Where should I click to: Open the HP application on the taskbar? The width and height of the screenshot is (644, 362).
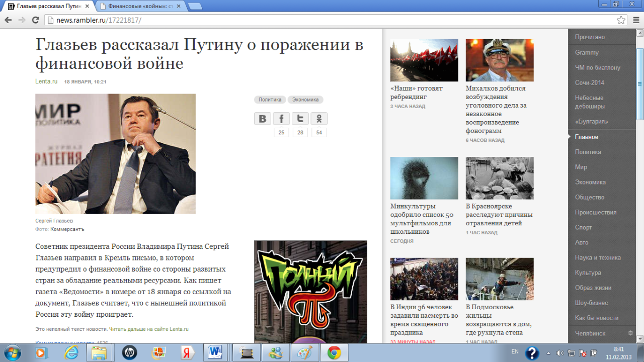click(x=129, y=353)
